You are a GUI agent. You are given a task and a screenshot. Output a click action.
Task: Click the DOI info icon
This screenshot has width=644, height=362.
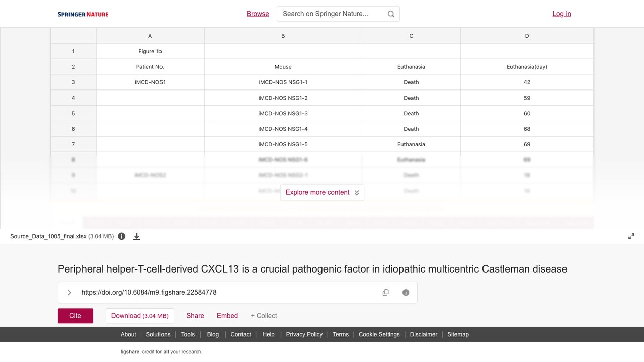(406, 293)
